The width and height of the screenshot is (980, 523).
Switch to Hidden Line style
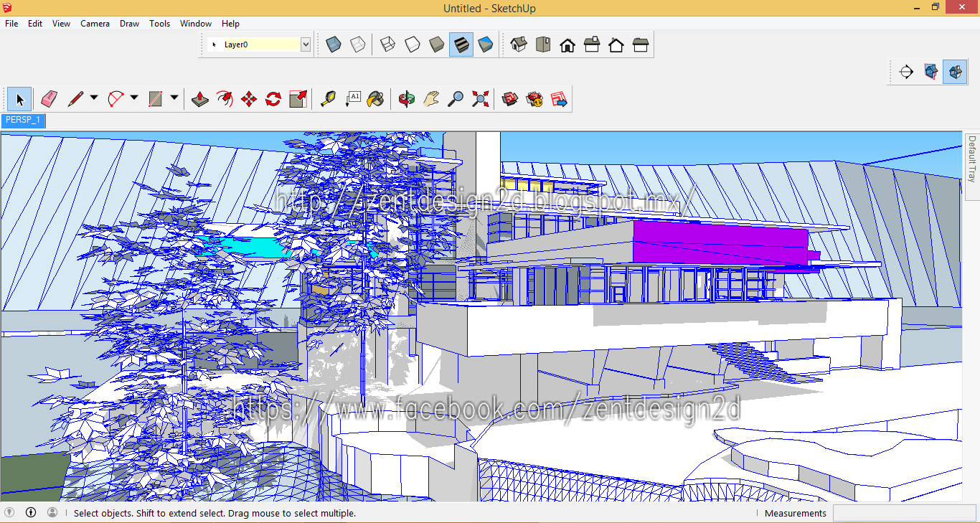coord(413,44)
